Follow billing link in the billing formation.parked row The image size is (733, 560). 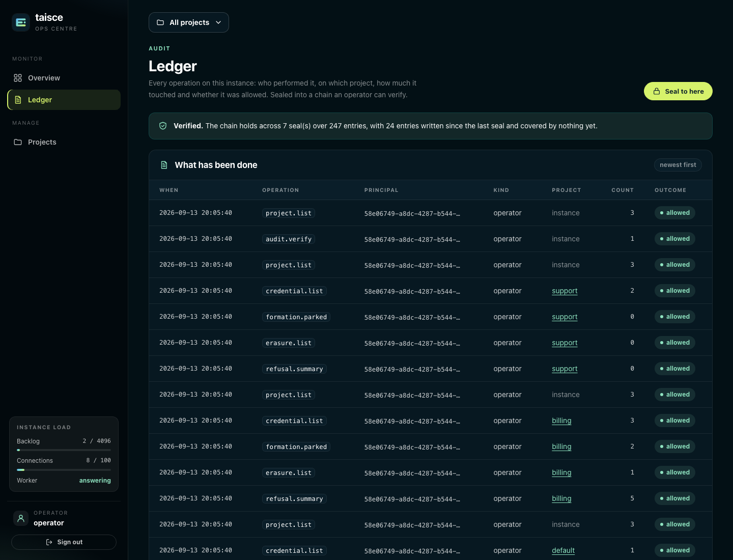(x=561, y=446)
